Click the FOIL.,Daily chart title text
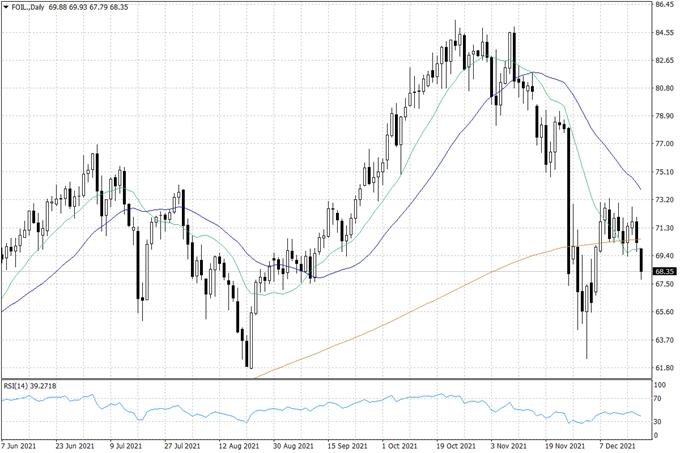680x453 pixels. click(x=28, y=7)
